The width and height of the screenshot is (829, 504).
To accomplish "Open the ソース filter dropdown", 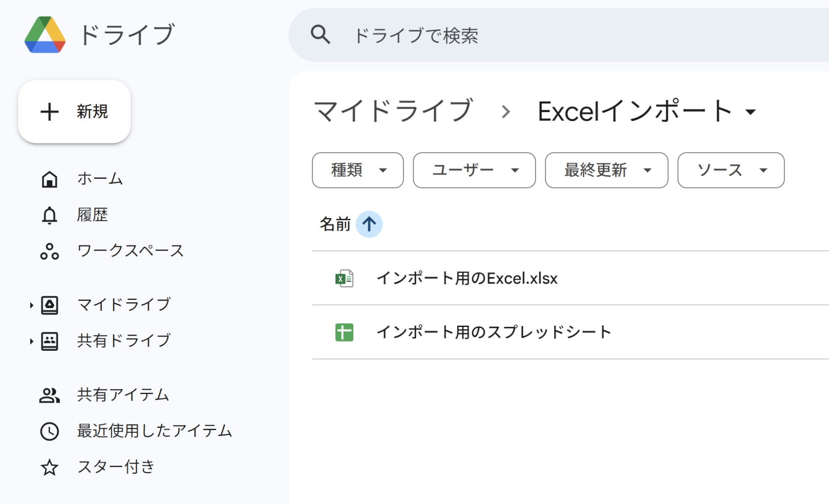I will 730,170.
